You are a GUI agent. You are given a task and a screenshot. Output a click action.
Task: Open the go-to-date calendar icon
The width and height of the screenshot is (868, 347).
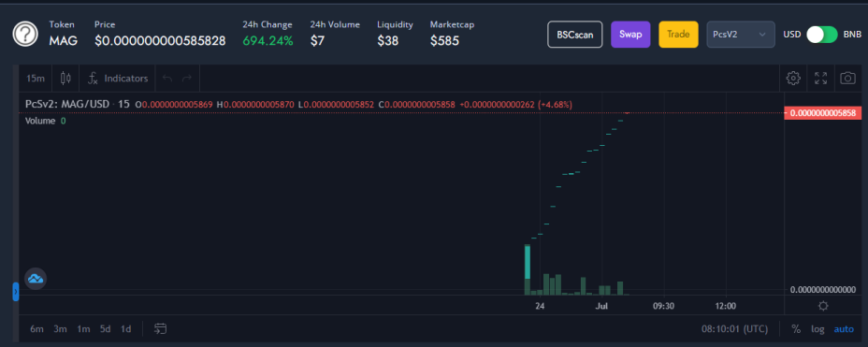[x=161, y=328]
